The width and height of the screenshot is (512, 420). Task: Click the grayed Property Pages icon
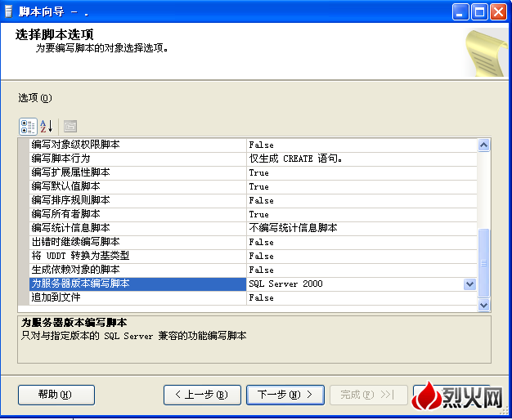[70, 127]
